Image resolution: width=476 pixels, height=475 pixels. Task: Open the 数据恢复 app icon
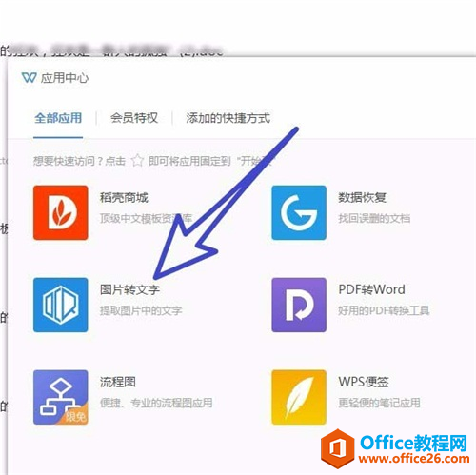point(299,212)
